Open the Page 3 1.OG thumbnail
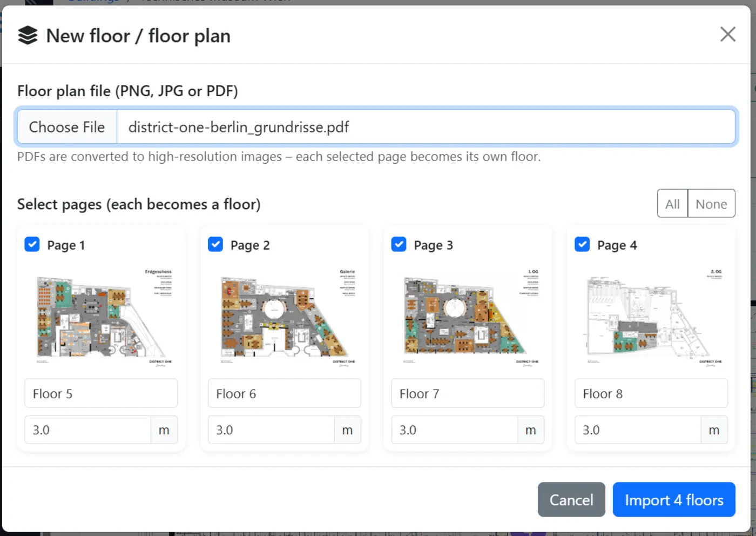The image size is (756, 536). tap(468, 318)
